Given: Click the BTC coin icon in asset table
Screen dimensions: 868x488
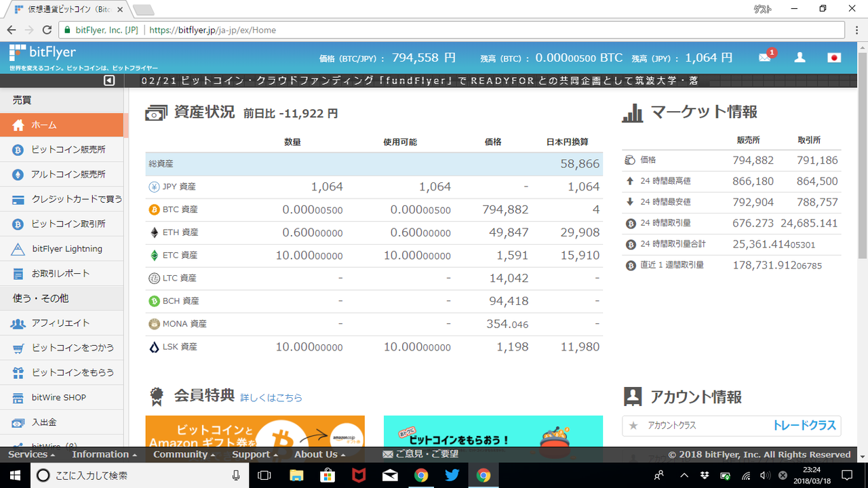Looking at the screenshot, I should tap(155, 209).
